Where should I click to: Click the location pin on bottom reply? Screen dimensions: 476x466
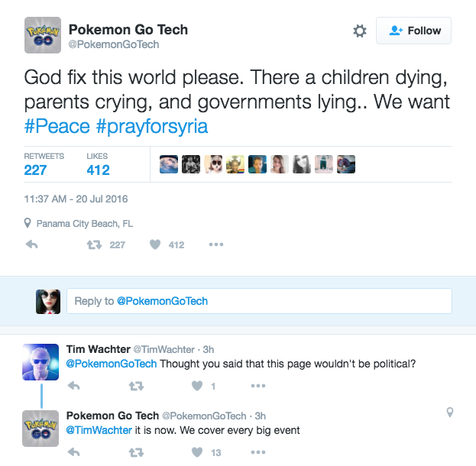(x=450, y=413)
